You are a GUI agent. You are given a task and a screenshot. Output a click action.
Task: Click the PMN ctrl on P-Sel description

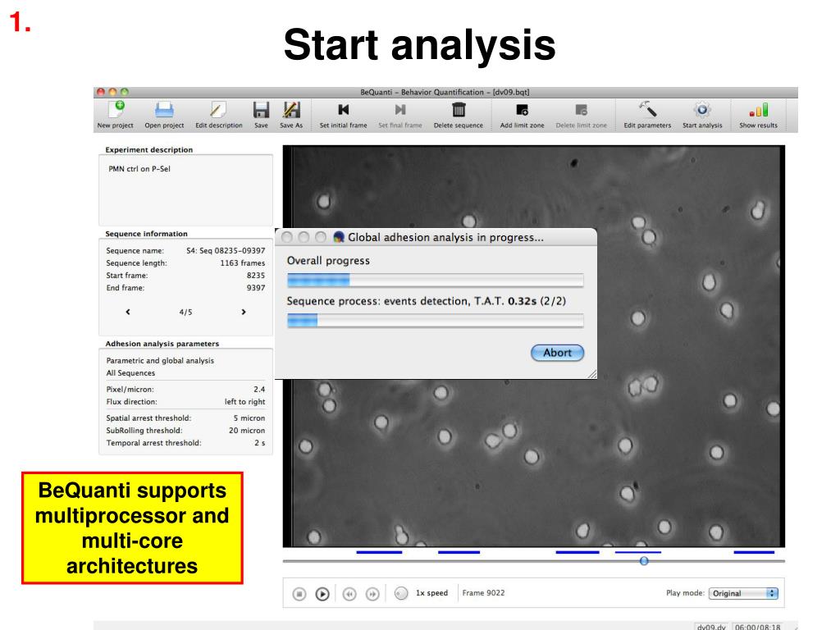[139, 169]
